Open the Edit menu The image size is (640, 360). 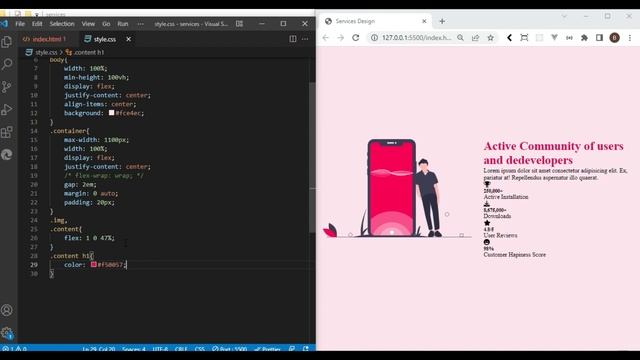click(37, 24)
